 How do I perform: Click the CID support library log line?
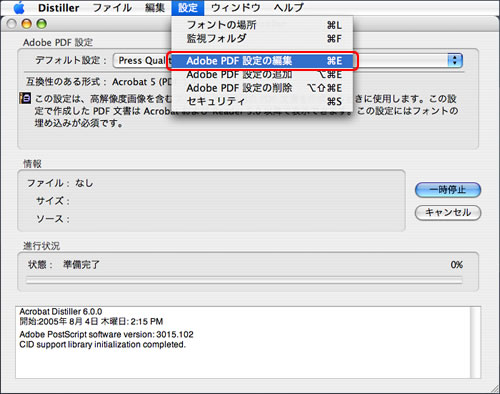[x=102, y=344]
